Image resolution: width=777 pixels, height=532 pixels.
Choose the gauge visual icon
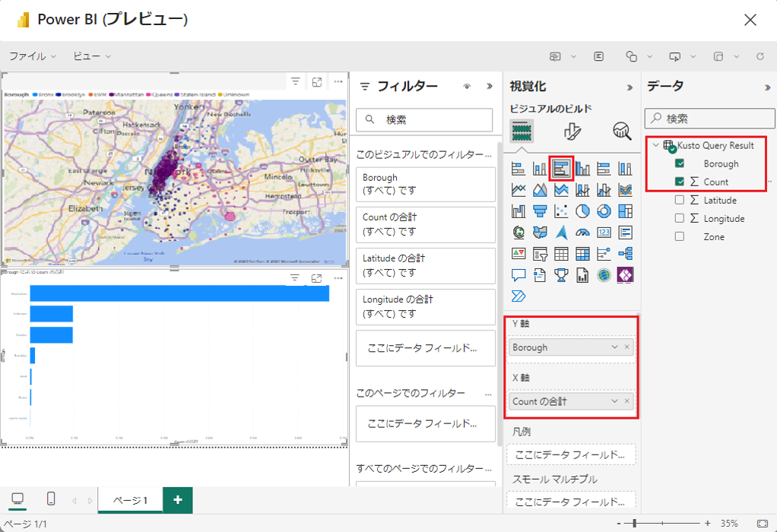pyautogui.click(x=582, y=232)
